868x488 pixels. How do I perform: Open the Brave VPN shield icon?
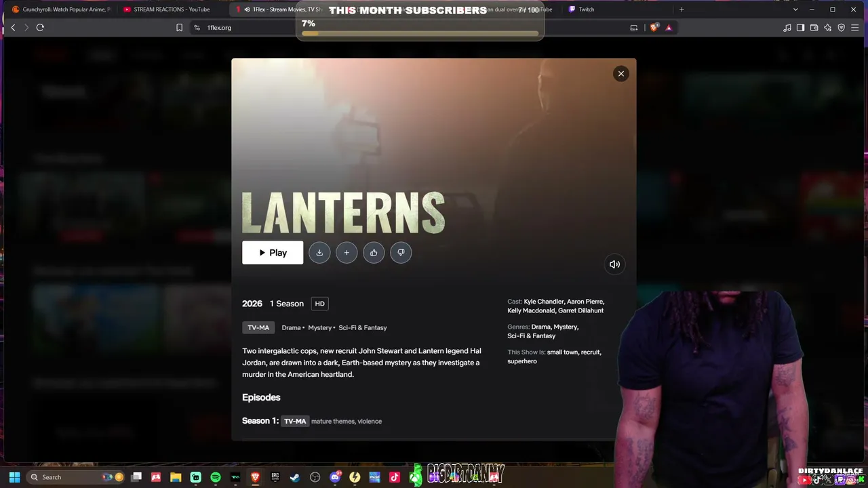[841, 28]
